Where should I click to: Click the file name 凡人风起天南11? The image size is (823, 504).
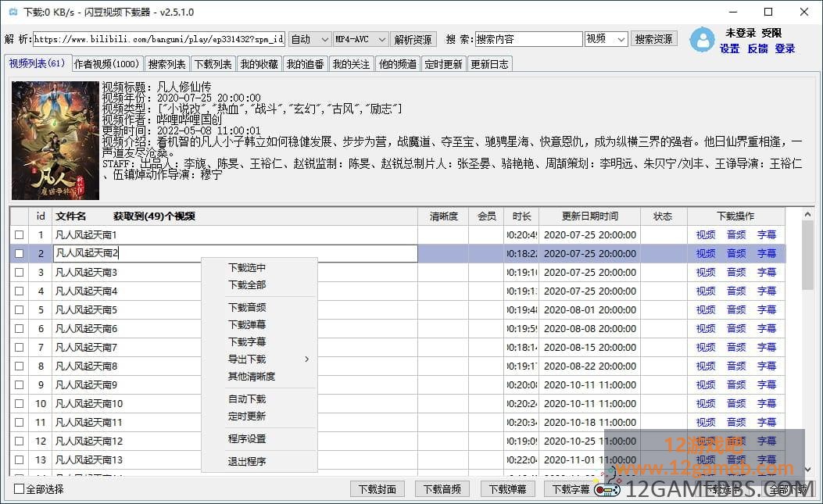tap(88, 423)
